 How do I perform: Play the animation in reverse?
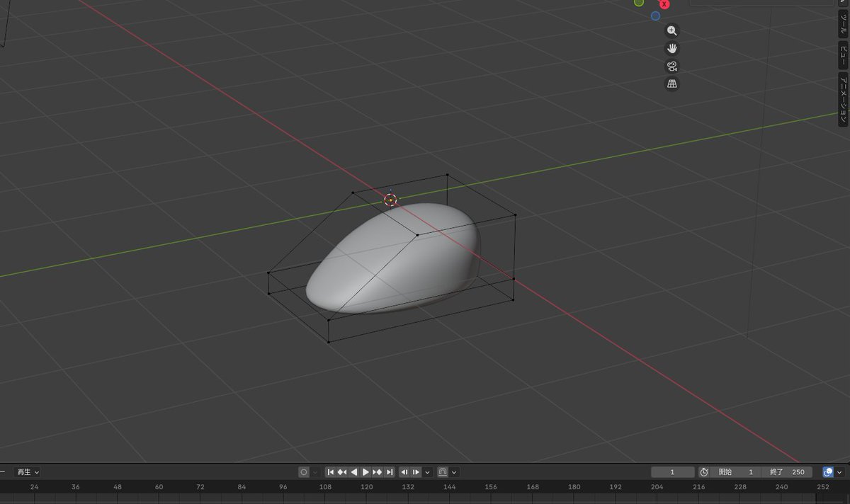(354, 472)
